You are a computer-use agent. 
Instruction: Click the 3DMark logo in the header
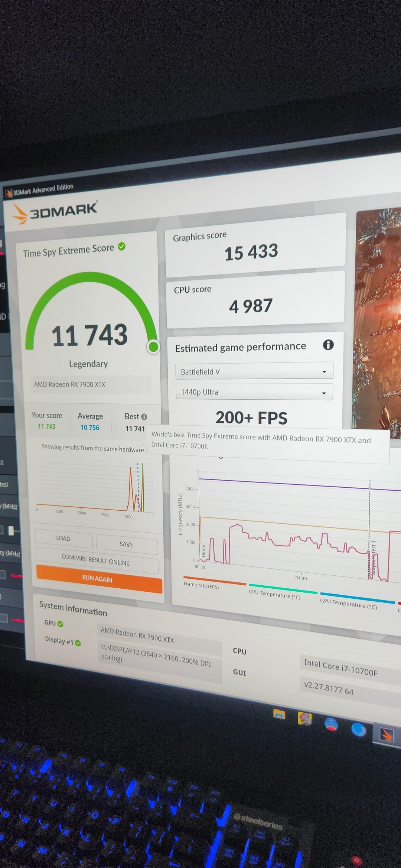pyautogui.click(x=55, y=212)
